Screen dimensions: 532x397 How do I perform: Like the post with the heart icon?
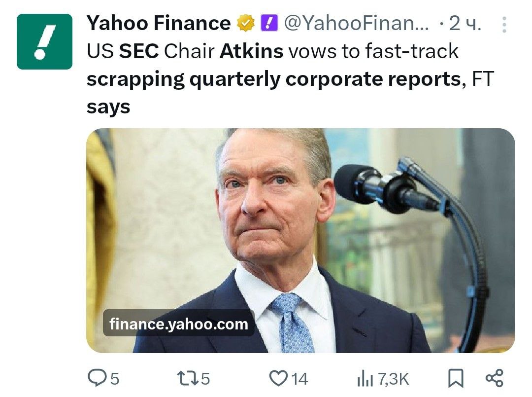pyautogui.click(x=279, y=378)
